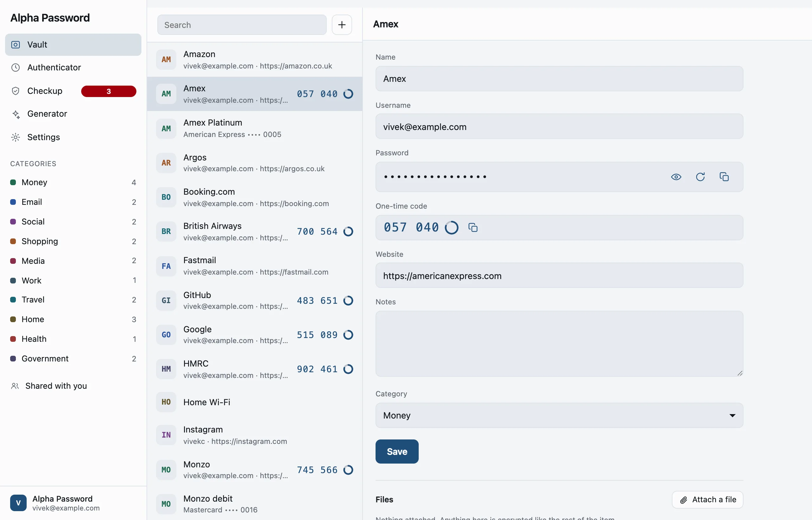Select the Media category

73,261
